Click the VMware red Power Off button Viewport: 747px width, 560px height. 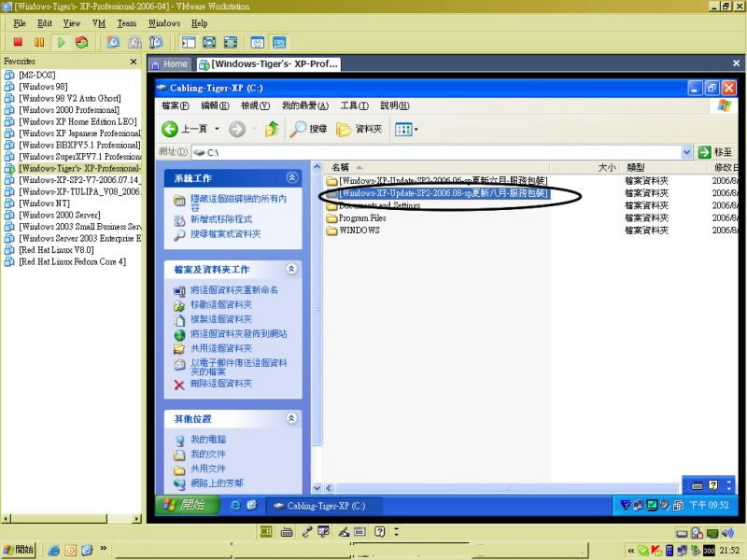point(18,42)
